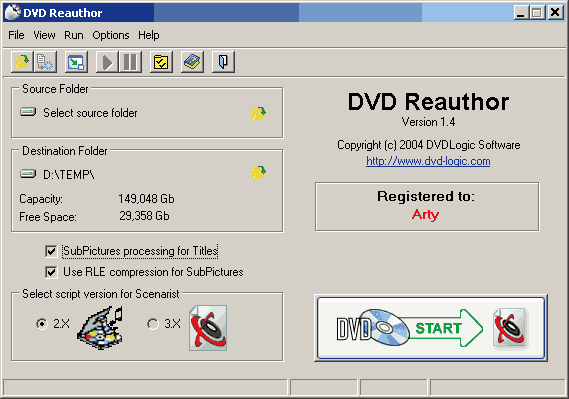The image size is (569, 399).
Task: Close the DVD Reauthor window
Action: tap(555, 13)
